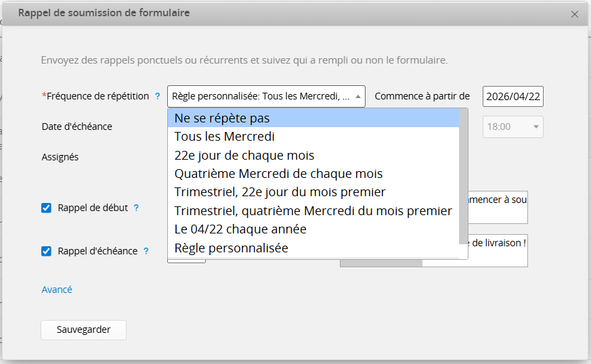Click the dropdown list vertical scrollbar
Viewport: 591px width, 364px height.
(463, 176)
